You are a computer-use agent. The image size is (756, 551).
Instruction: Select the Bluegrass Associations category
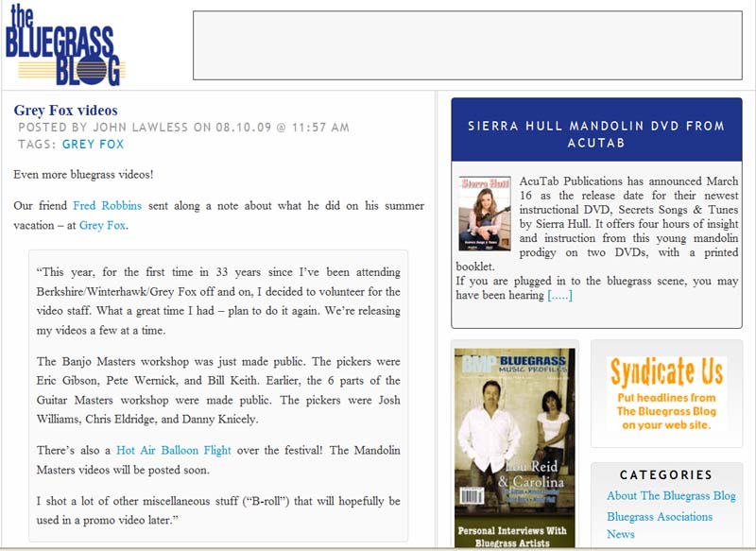pos(660,516)
